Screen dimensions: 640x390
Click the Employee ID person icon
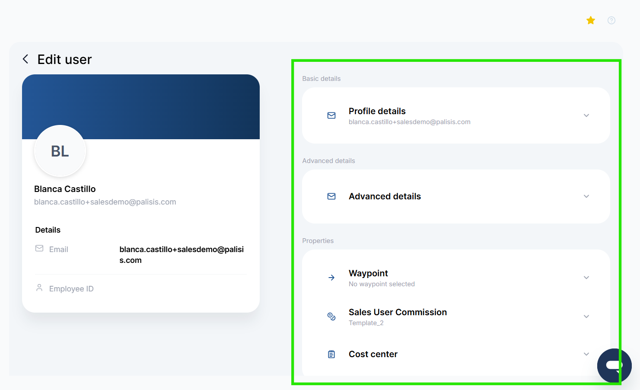[39, 288]
